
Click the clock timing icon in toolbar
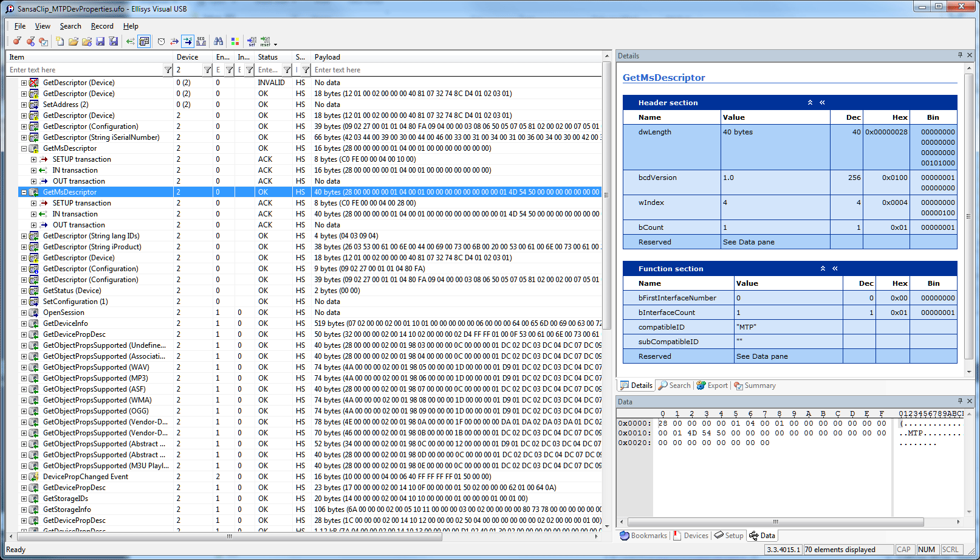coord(161,41)
